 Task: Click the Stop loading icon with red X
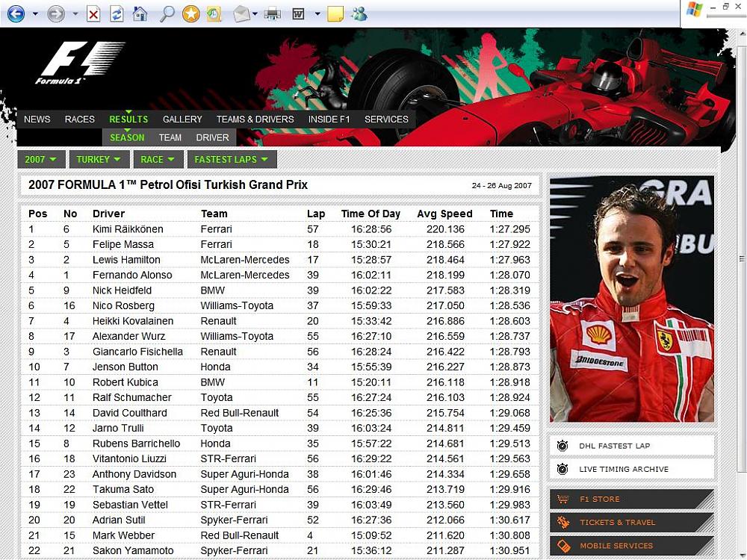click(93, 13)
